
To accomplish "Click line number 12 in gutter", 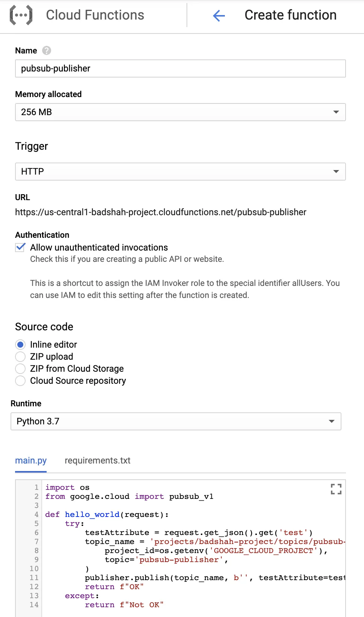I will pyautogui.click(x=34, y=587).
